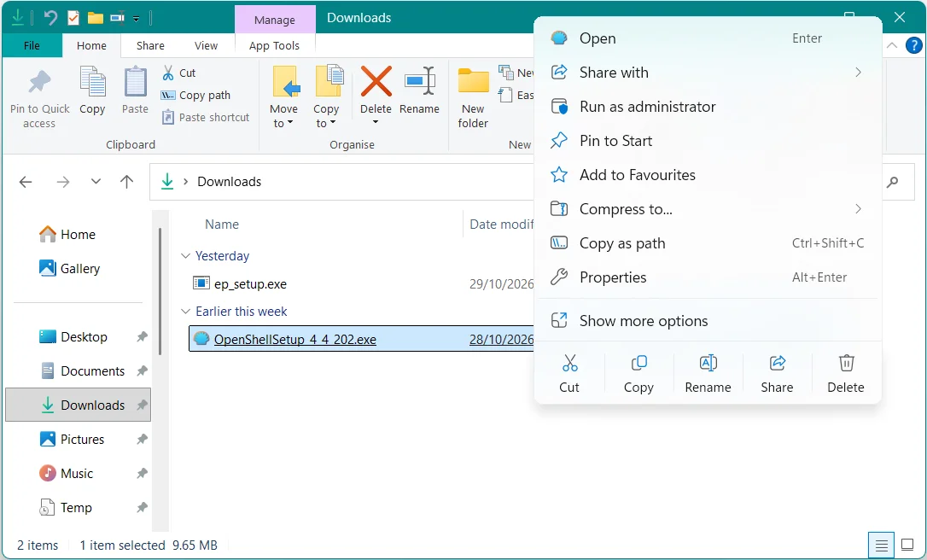Click the Properties checkmark quick-access icon
This screenshot has width=927, height=560.
(73, 18)
